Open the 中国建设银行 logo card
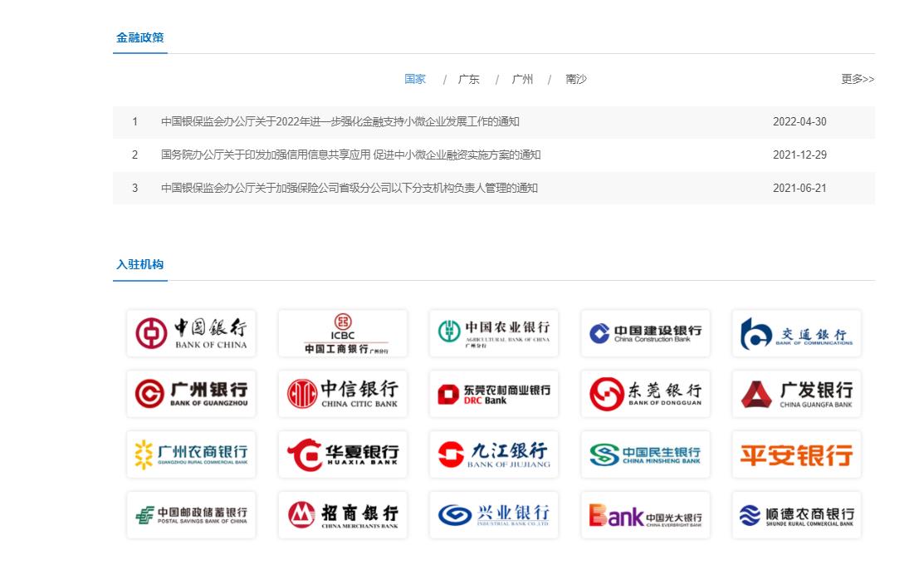Viewport: 924px width, 565px height. [645, 334]
